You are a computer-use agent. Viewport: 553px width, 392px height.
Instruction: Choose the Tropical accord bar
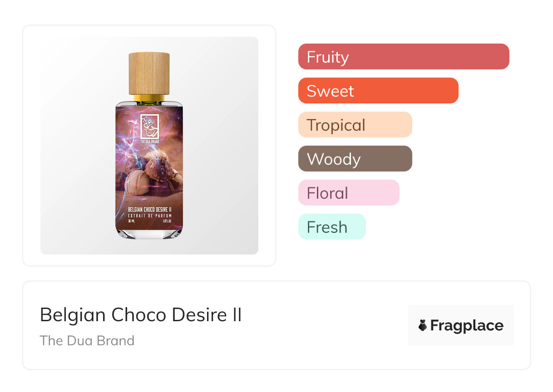point(355,125)
